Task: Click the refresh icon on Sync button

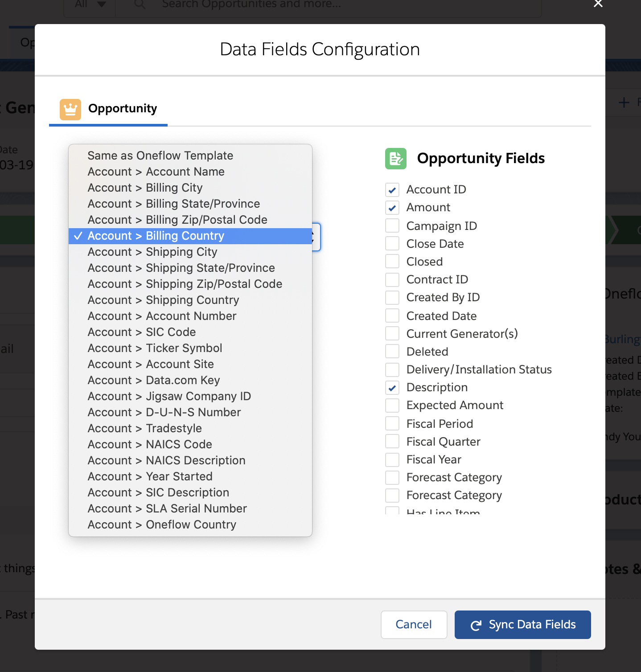Action: 476,625
